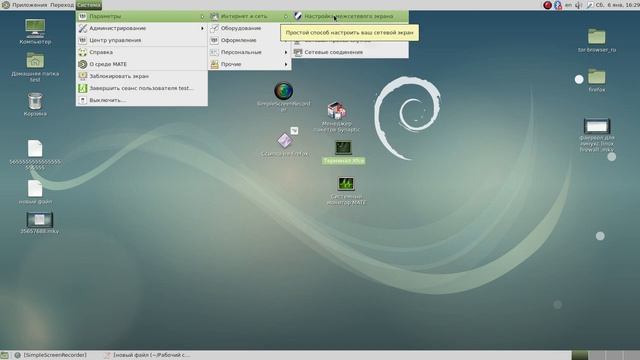The height and width of the screenshot is (360, 640).
Task: Click the wrench icon beside Администрирование
Action: click(x=83, y=28)
